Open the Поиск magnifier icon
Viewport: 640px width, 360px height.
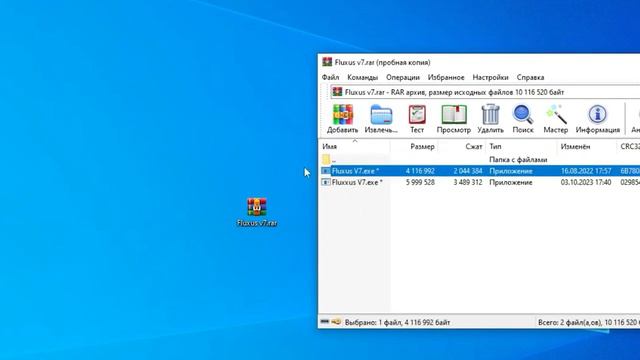coord(523,118)
